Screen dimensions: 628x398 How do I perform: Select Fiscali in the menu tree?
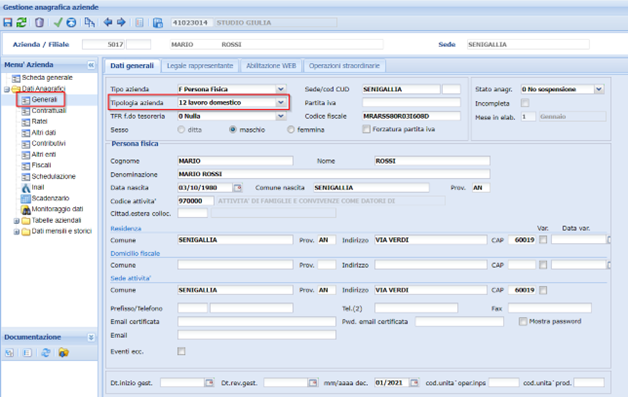[x=41, y=165]
